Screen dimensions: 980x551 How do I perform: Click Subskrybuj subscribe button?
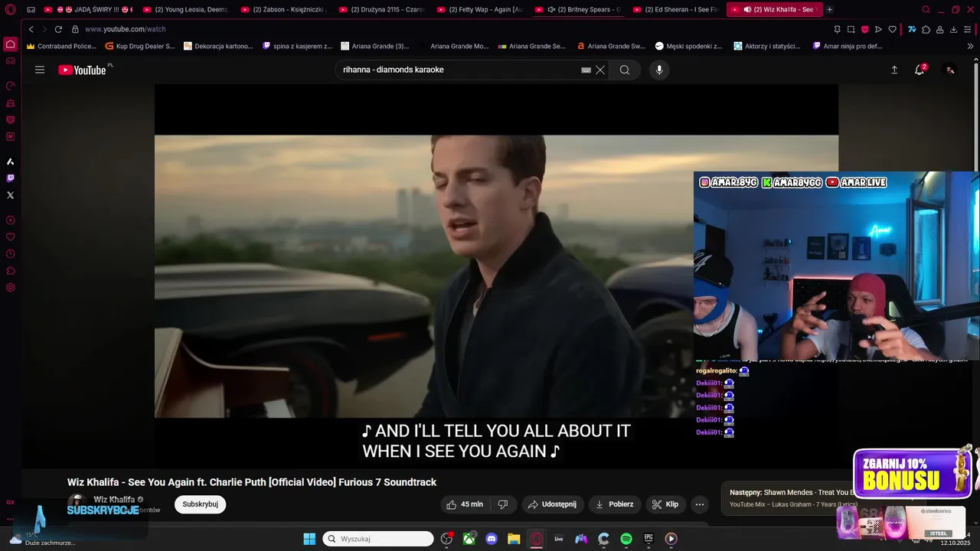(200, 504)
